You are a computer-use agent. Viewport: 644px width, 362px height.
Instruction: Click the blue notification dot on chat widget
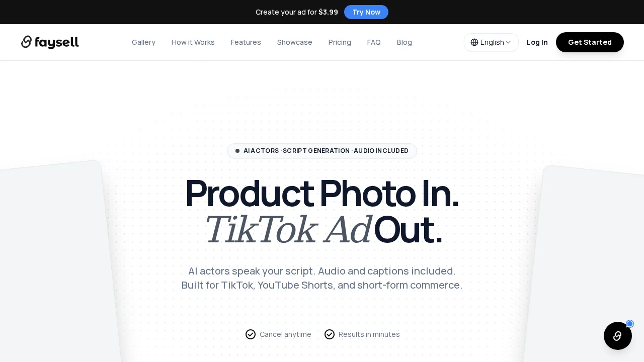[630, 324]
